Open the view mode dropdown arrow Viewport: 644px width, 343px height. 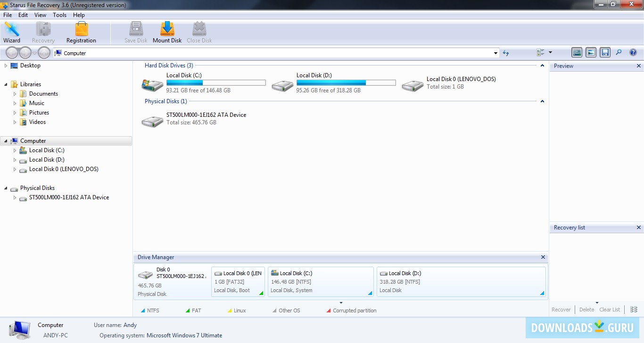click(550, 53)
